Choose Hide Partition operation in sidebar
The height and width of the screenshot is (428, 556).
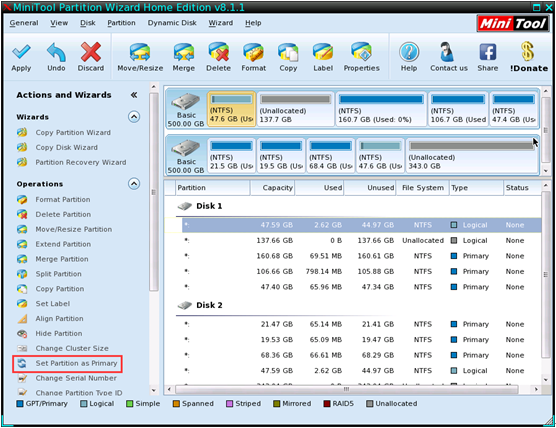pyautogui.click(x=59, y=333)
